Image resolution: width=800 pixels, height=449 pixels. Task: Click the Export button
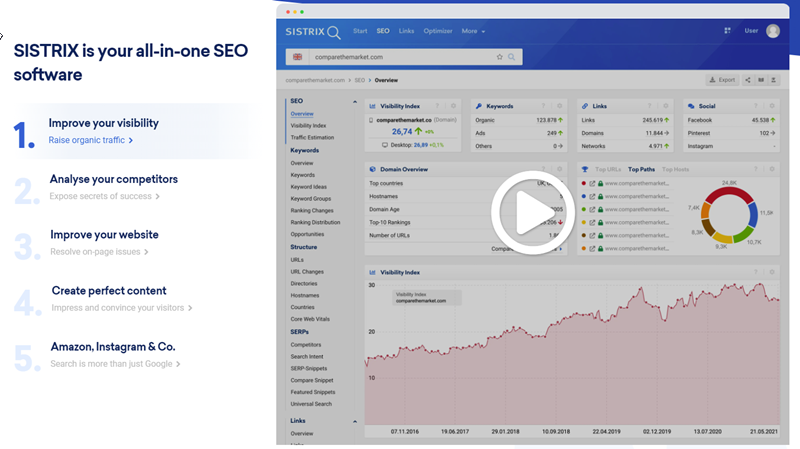pos(721,79)
